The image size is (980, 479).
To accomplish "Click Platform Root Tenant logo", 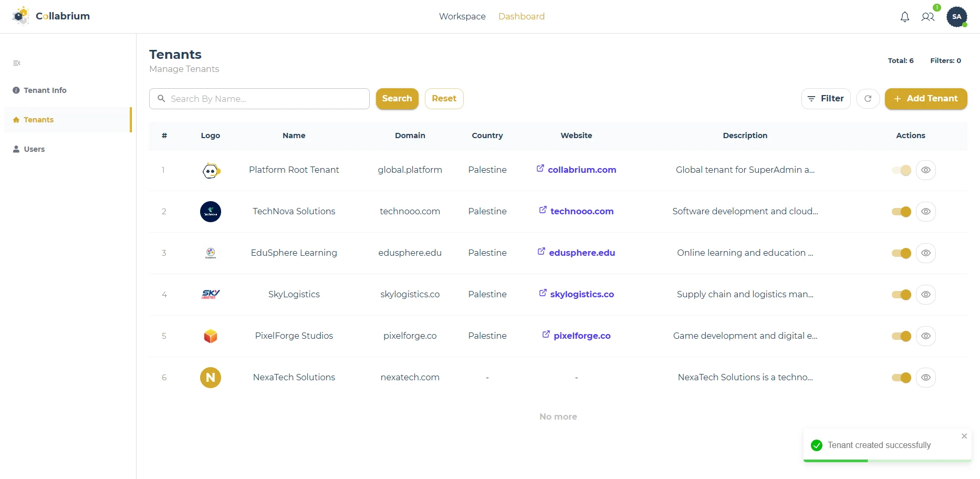I will [211, 170].
